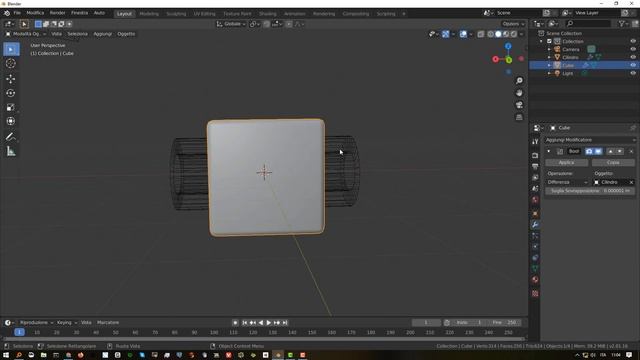Open the Object Data properties tab
Viewport: 640px width, 360px height.
coord(535,269)
